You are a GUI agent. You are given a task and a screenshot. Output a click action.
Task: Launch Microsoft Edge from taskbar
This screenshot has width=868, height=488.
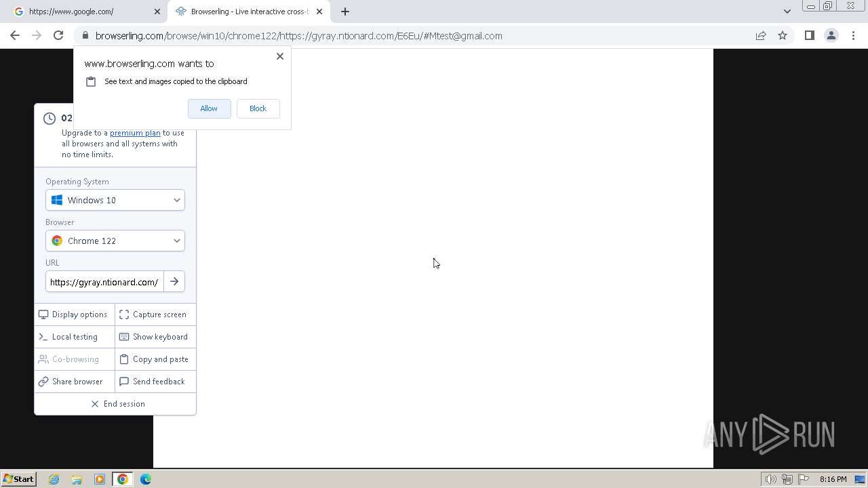146,479
